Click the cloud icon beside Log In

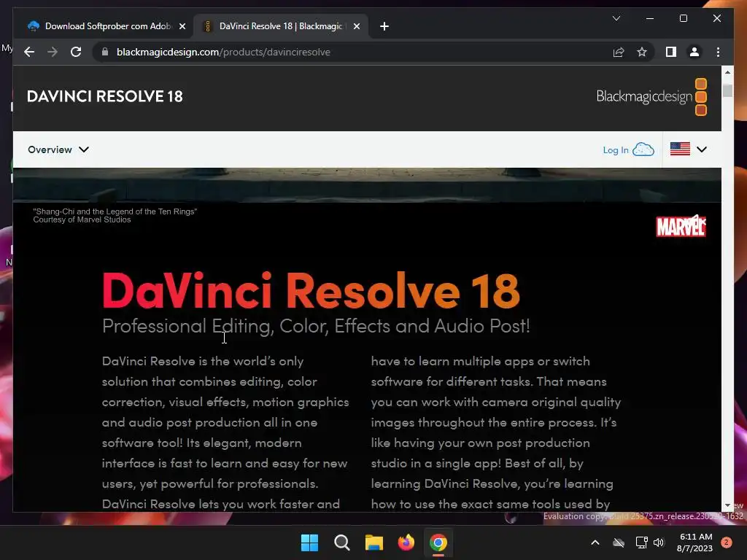(643, 149)
